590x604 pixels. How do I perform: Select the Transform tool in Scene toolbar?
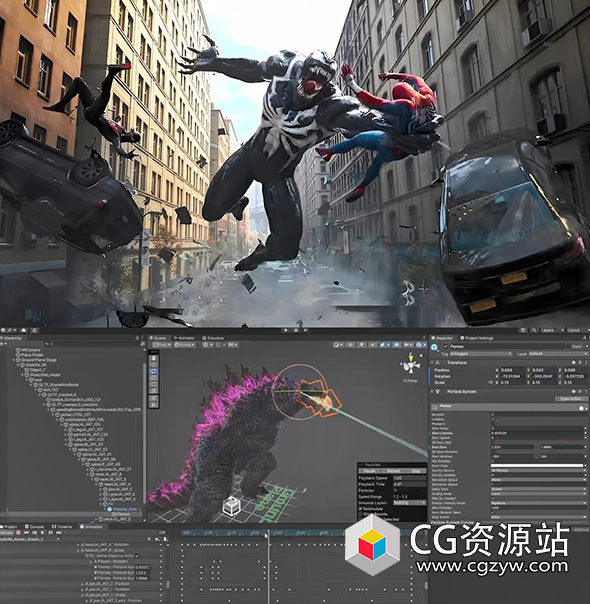click(153, 390)
